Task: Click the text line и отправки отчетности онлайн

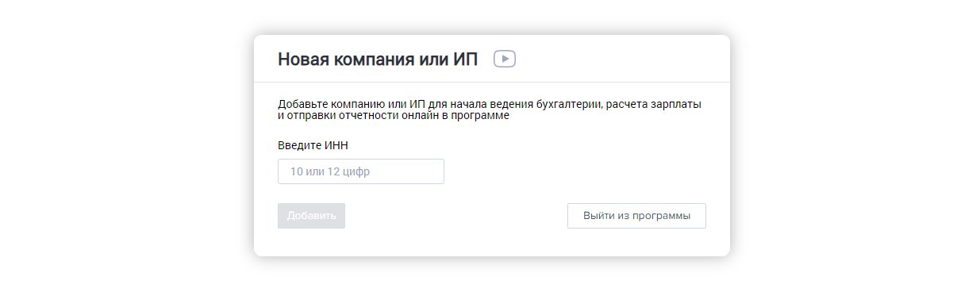Action: pos(393,116)
